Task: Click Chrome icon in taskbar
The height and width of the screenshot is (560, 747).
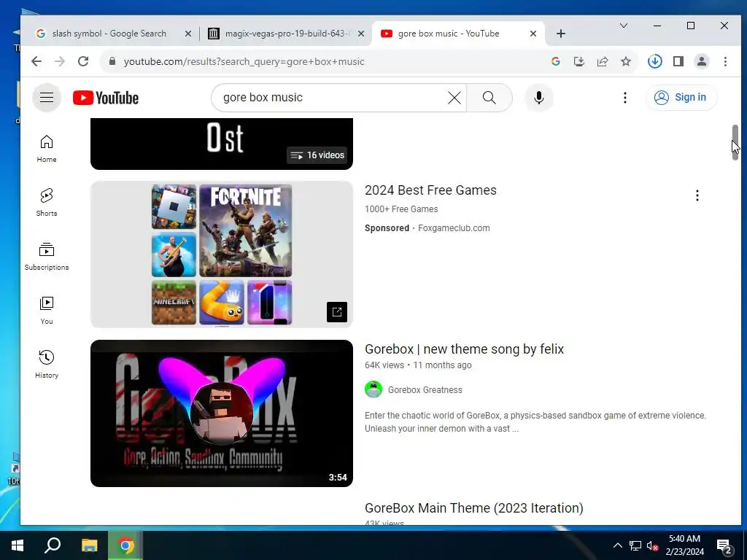Action: point(125,545)
